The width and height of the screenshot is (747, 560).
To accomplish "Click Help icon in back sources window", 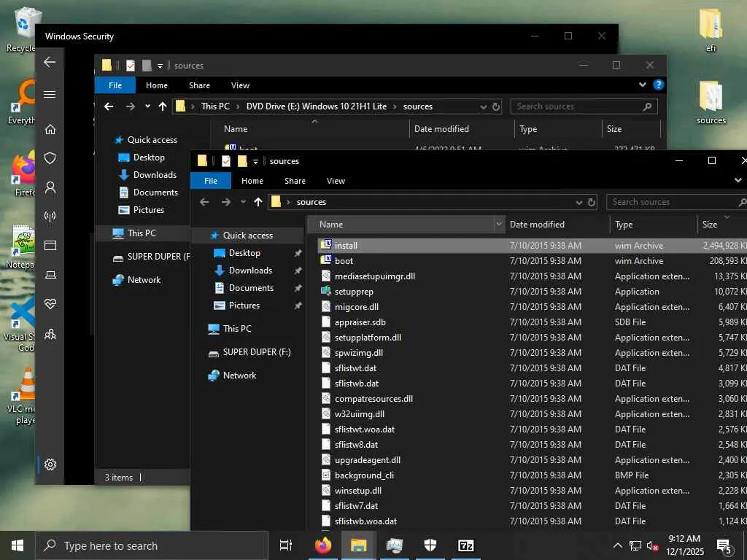I will coord(659,85).
